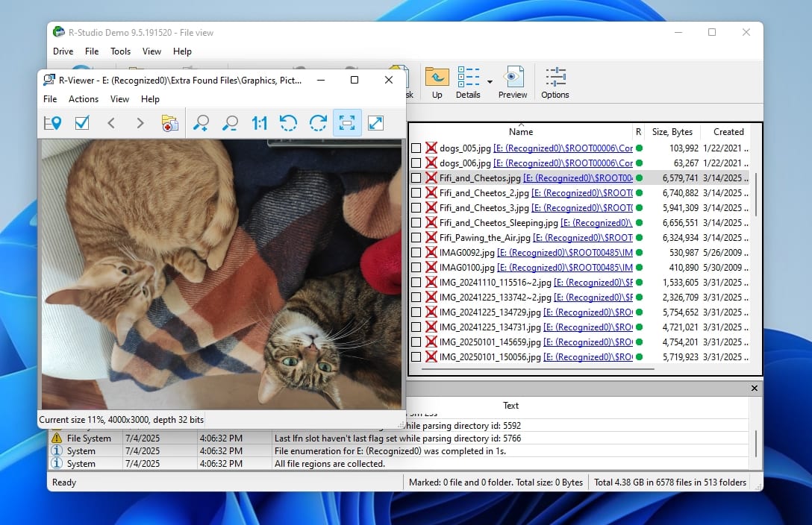
Task: Open the Help menu in R-Viewer
Action: 150,98
